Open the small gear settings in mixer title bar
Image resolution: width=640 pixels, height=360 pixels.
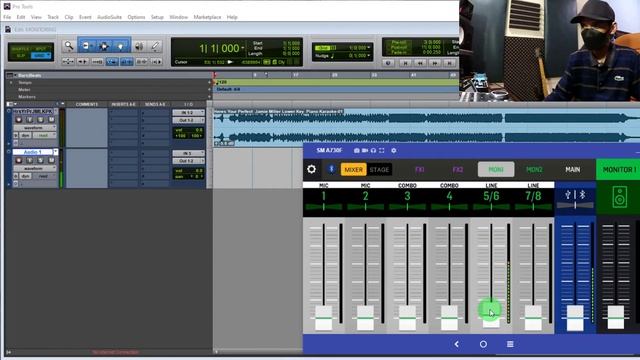(393, 151)
